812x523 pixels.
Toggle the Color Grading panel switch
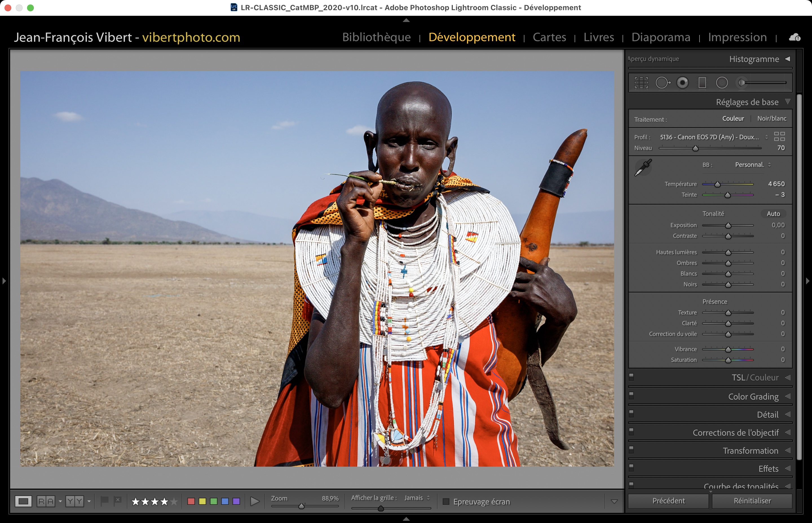[631, 395]
